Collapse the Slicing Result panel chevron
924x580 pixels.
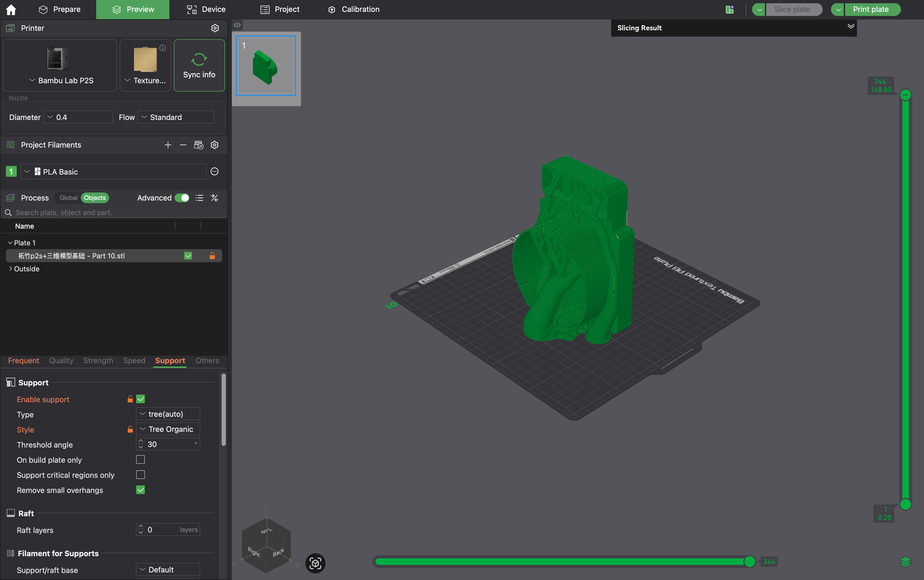[x=851, y=26]
